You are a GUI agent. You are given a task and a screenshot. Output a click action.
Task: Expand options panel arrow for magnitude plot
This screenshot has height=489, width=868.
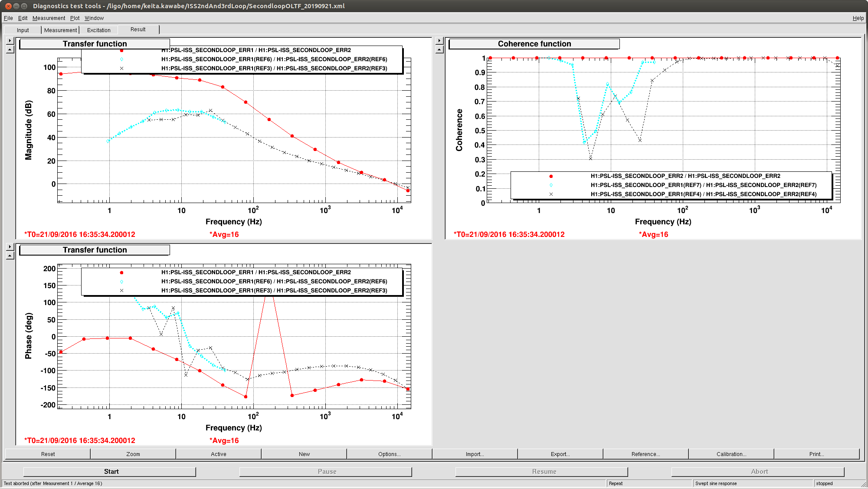(x=10, y=41)
